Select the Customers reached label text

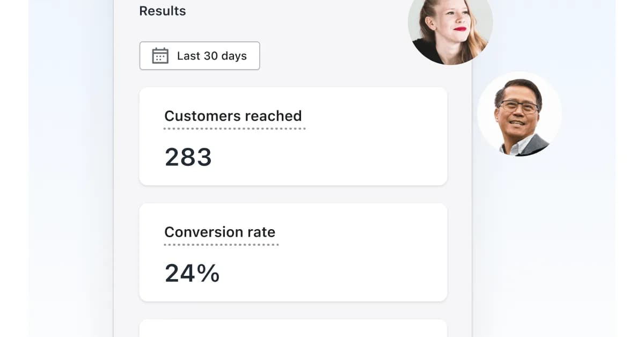[233, 116]
